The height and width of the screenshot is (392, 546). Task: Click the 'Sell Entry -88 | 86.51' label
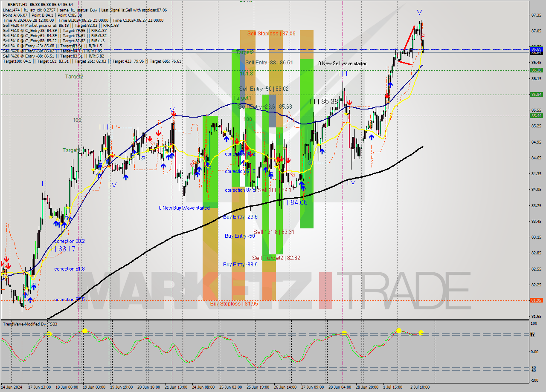tap(270, 62)
